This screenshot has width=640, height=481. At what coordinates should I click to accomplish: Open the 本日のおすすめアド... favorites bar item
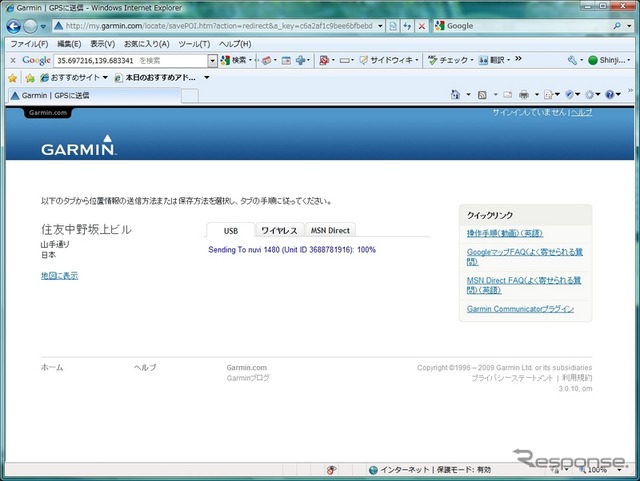155,78
